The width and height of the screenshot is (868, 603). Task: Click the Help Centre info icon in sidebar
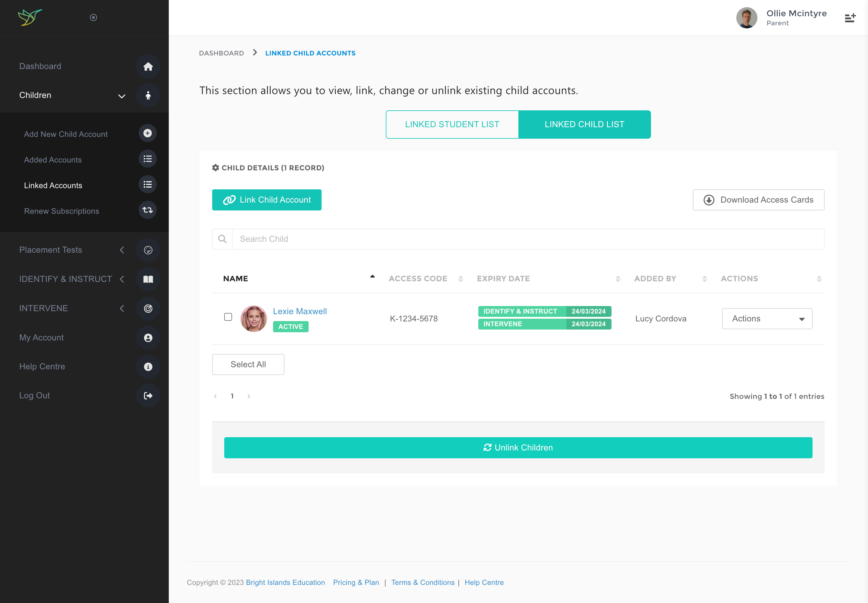point(148,367)
